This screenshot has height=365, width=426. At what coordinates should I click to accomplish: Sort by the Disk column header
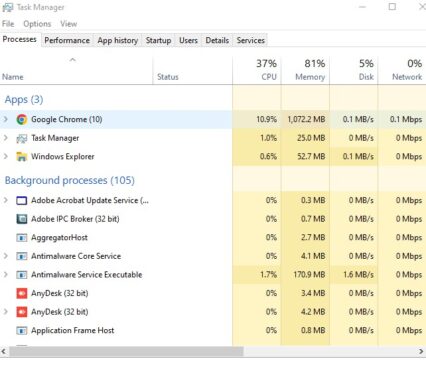pyautogui.click(x=354, y=70)
